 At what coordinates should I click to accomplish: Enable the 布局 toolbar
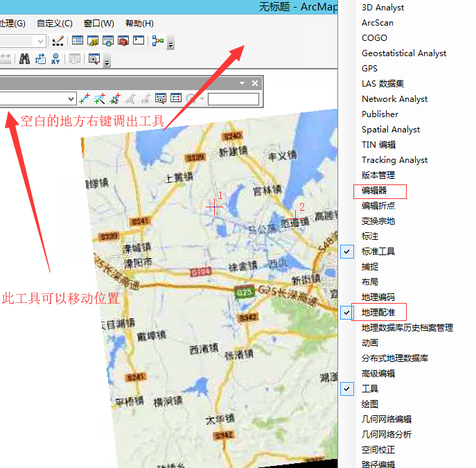coord(370,282)
